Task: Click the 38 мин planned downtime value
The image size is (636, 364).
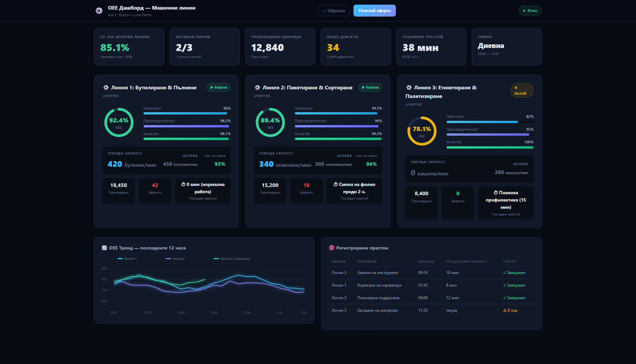Action: coord(421,48)
